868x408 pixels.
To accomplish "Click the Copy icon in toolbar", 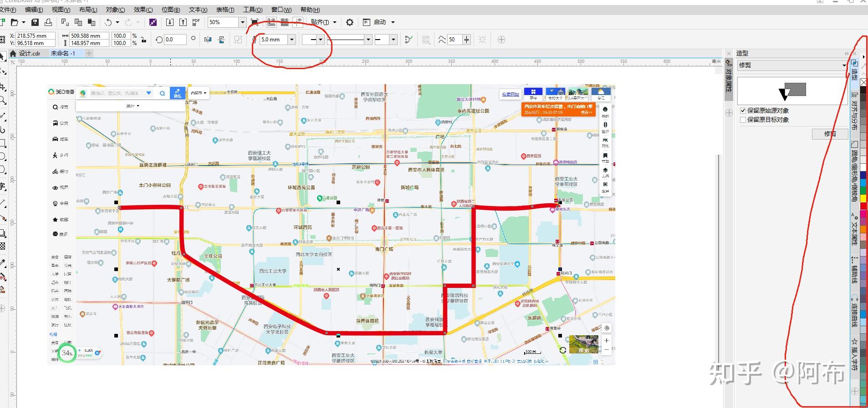I will (78, 22).
